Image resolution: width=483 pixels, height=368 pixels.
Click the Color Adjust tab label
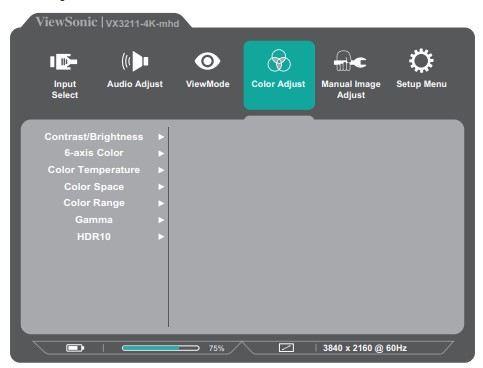click(278, 84)
